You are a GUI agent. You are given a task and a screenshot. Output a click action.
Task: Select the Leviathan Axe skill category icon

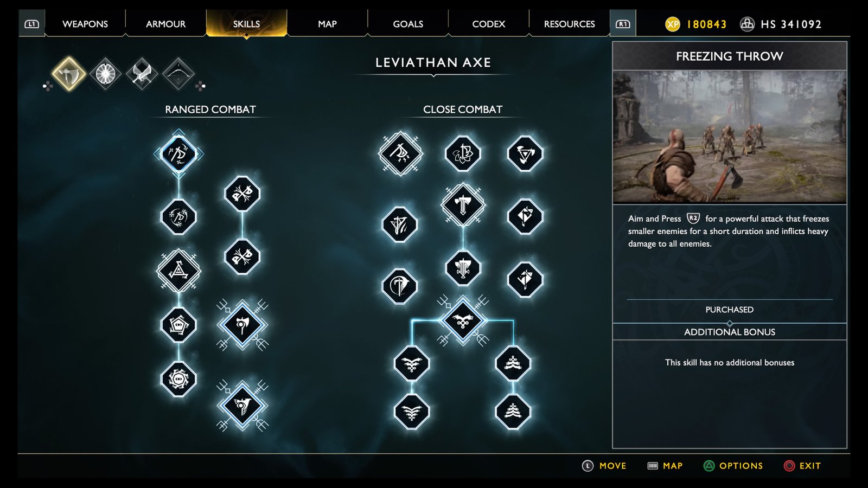69,74
